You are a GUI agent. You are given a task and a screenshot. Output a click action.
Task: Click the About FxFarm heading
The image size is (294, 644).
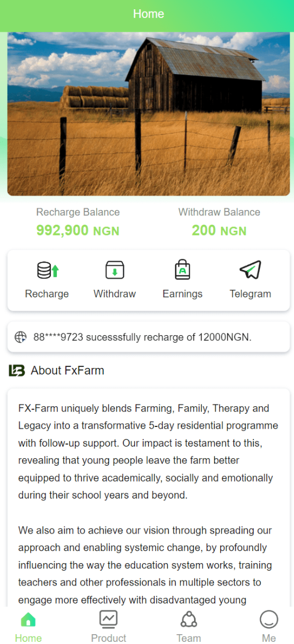coord(67,371)
